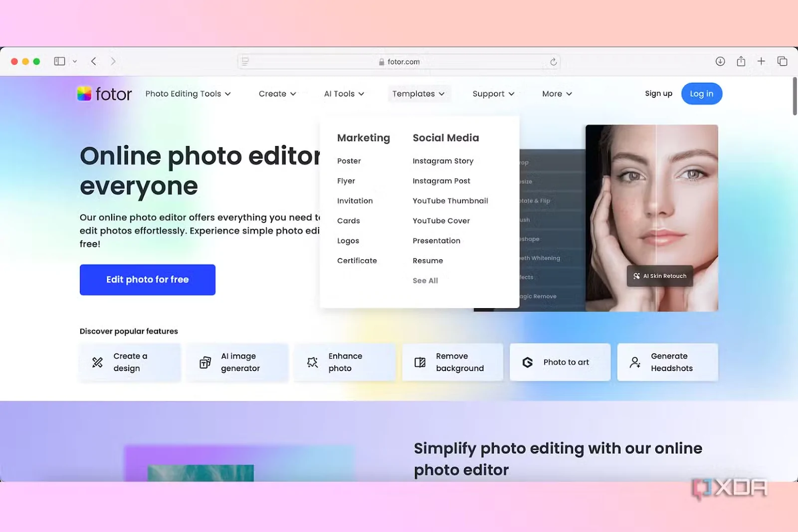798x532 pixels.
Task: Select the Create a design icon
Action: [97, 362]
